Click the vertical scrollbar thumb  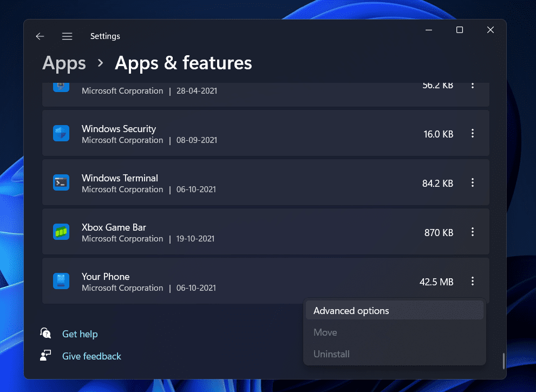(x=504, y=360)
